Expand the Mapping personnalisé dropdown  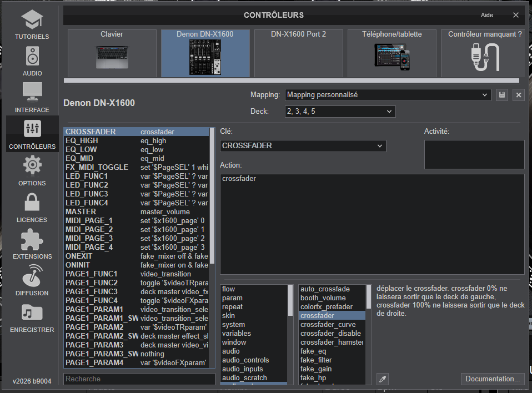tap(388, 95)
